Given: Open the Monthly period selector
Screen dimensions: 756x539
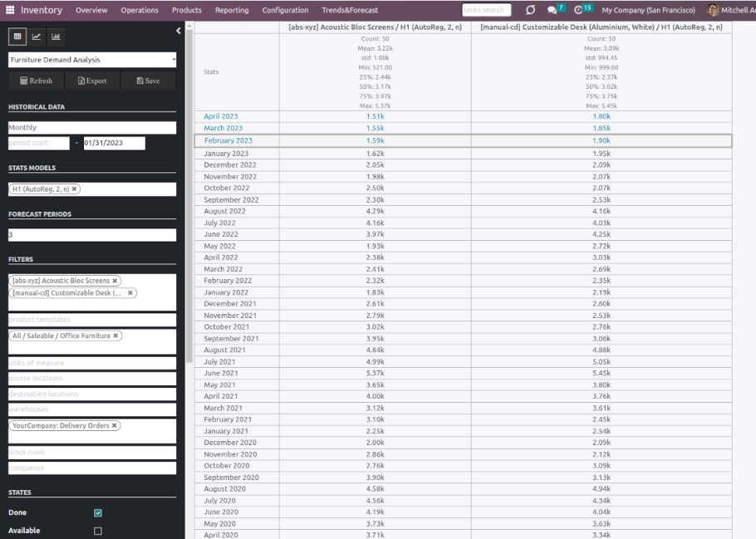Looking at the screenshot, I should [92, 128].
